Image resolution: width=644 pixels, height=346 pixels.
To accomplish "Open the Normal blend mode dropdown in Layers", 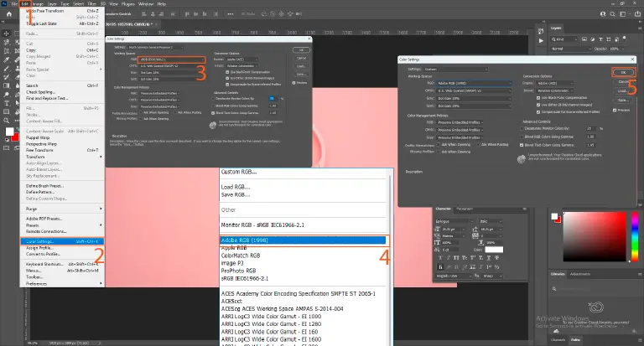I will pyautogui.click(x=571, y=49).
